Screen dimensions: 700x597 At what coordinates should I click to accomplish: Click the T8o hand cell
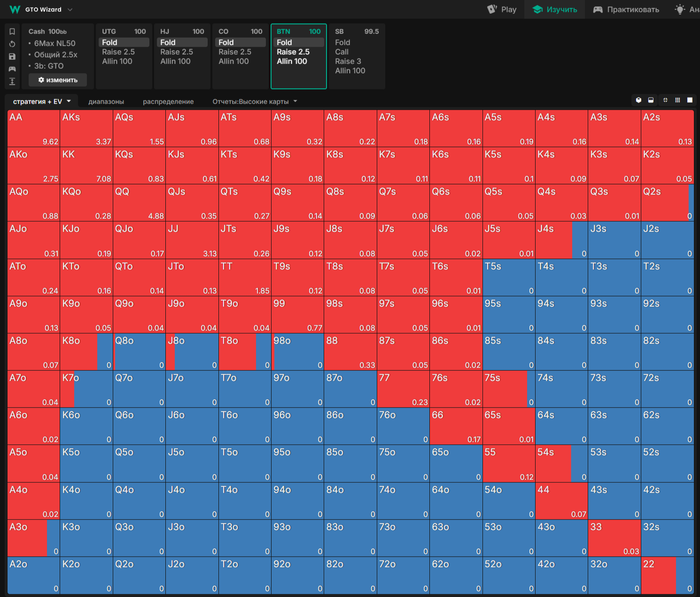(x=245, y=352)
